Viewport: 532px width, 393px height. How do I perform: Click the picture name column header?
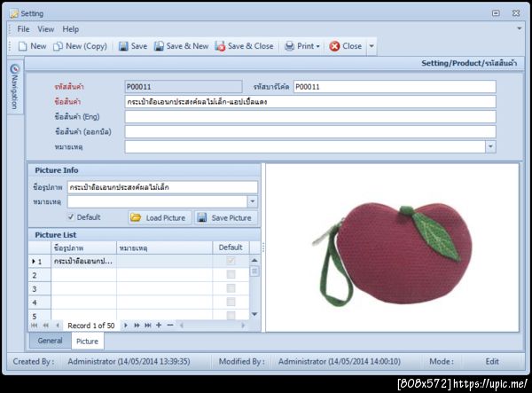pyautogui.click(x=83, y=248)
